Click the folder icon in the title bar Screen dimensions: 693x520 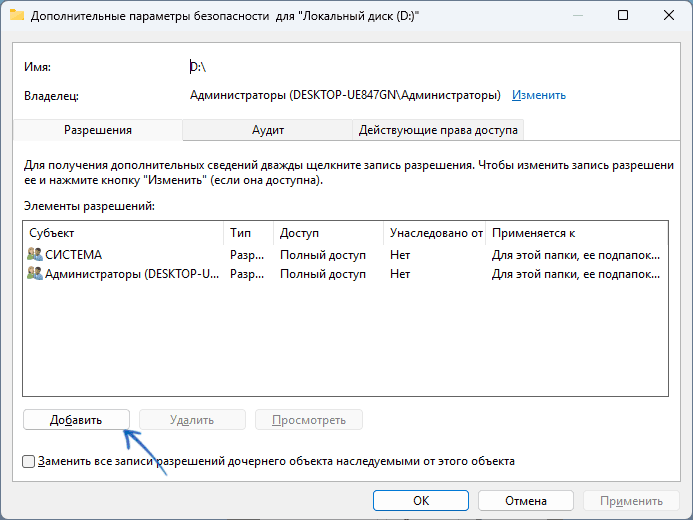[17, 16]
